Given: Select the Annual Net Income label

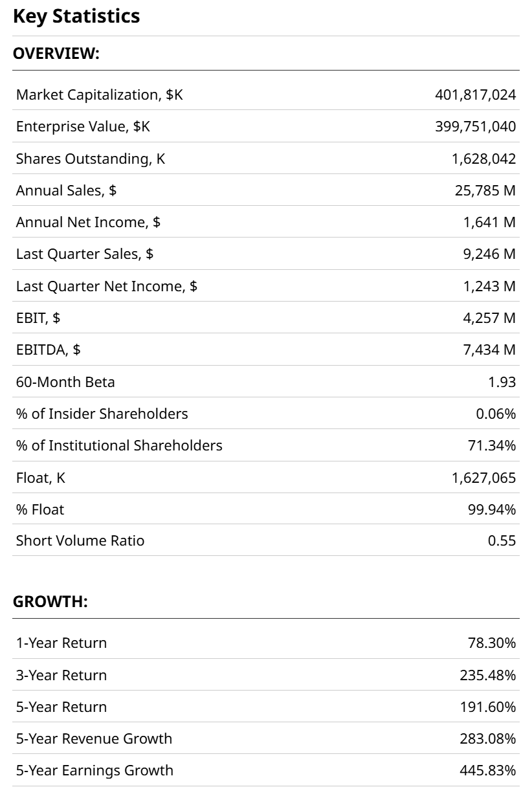Looking at the screenshot, I should pos(88,222).
